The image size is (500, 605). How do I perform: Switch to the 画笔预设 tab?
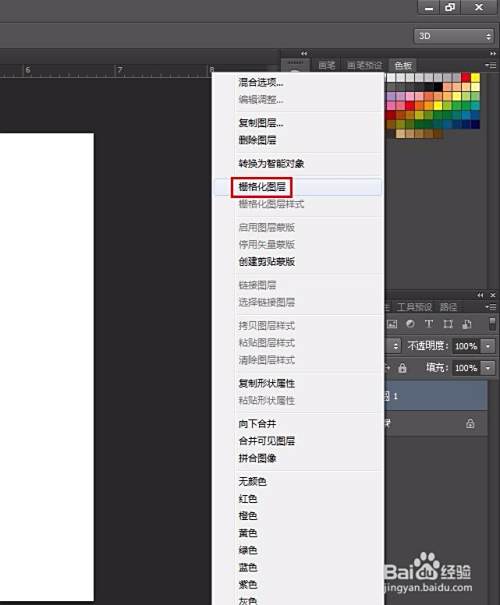(364, 66)
